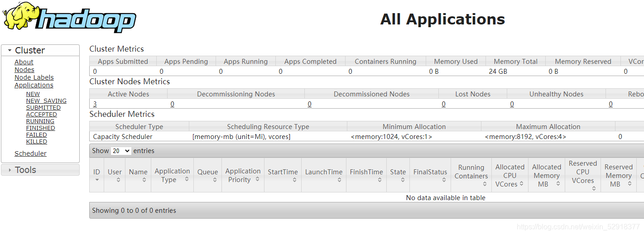Open the Active Nodes count 3 link

(95, 104)
